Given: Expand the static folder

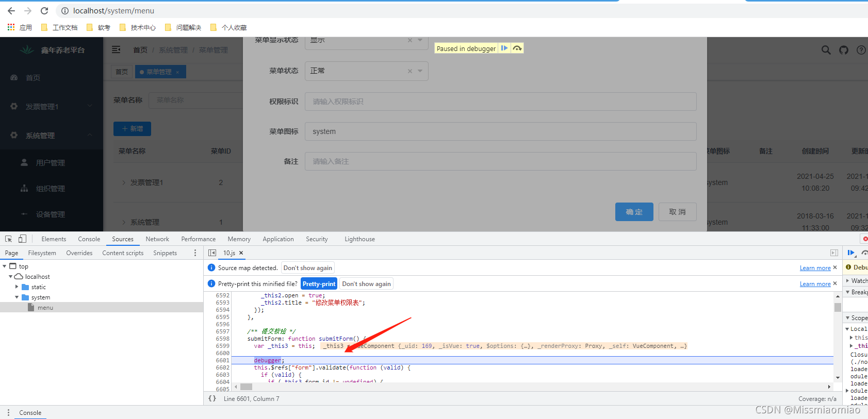Looking at the screenshot, I should [x=17, y=287].
